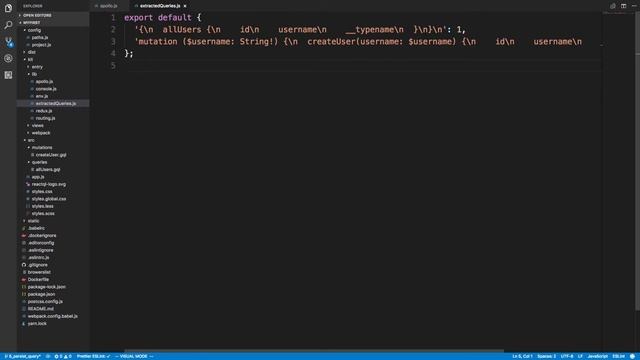Open env.js in the file tree

(42, 96)
